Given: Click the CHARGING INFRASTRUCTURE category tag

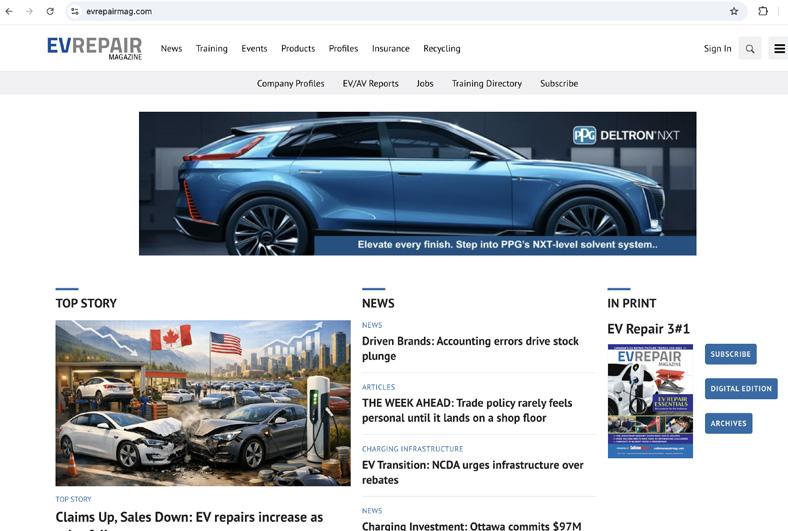Looking at the screenshot, I should click(413, 449).
